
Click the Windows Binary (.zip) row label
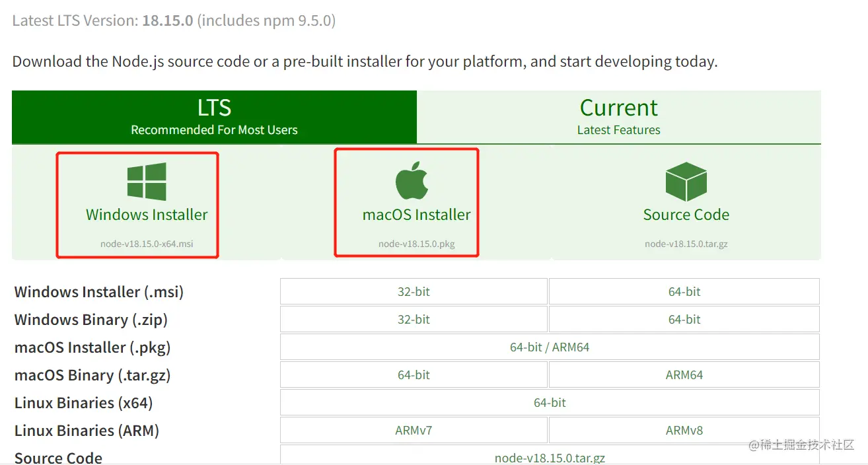pos(91,320)
